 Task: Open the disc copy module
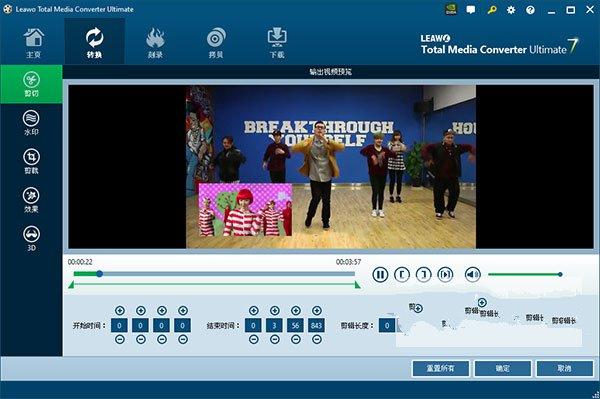tap(216, 43)
